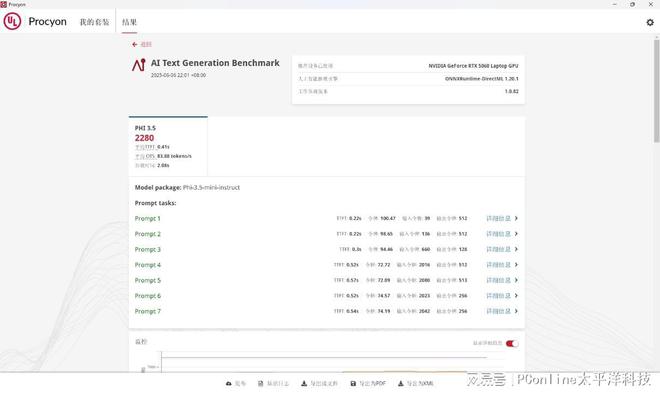Open the Prompt 6 details link
Viewport: 660px width, 394px height.
click(498, 296)
